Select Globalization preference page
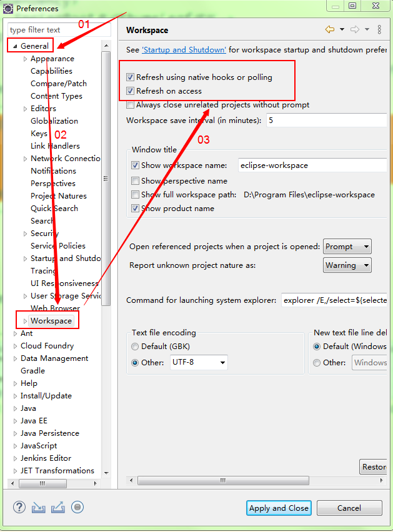Screen dimensions: 393x532 54,121
